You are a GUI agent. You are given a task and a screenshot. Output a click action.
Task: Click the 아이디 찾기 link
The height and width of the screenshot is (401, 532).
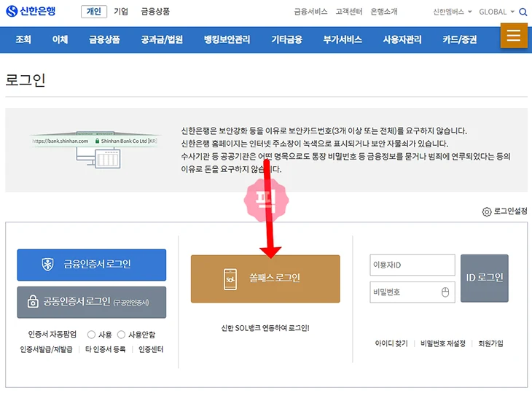pyautogui.click(x=391, y=343)
